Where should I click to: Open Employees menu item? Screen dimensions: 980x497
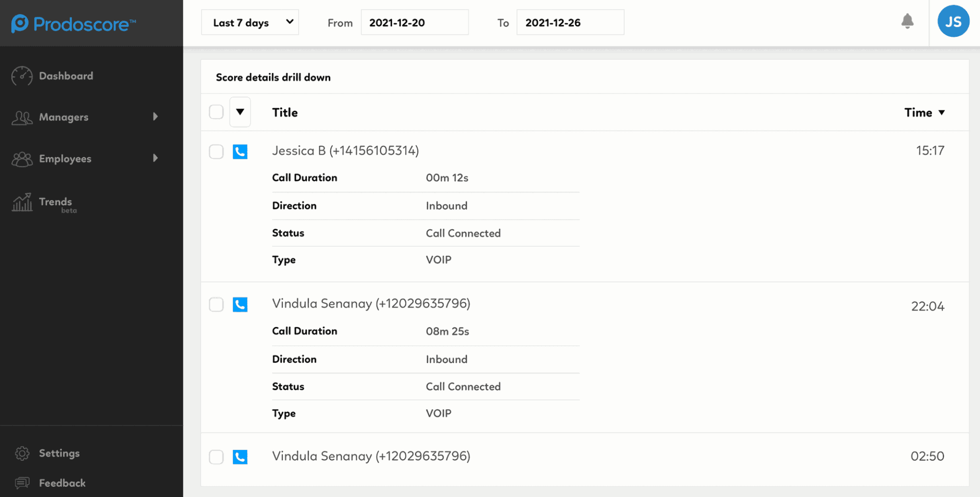point(65,159)
